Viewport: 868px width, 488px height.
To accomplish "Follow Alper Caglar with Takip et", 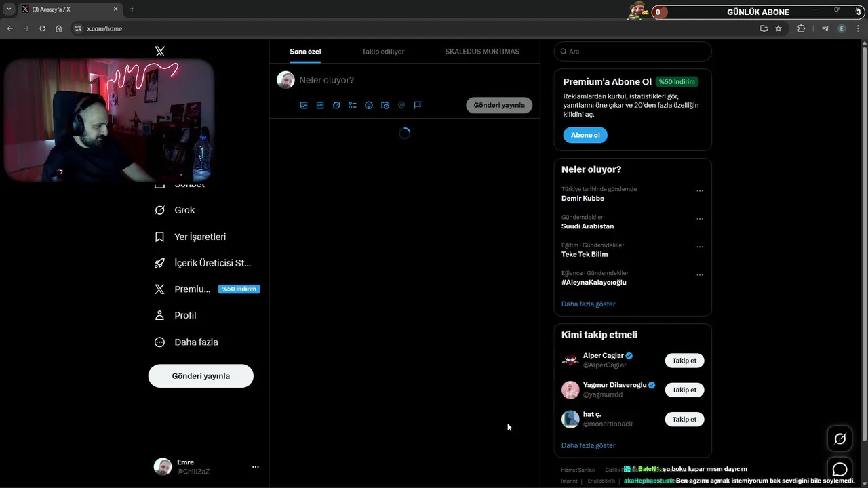I will [684, 361].
